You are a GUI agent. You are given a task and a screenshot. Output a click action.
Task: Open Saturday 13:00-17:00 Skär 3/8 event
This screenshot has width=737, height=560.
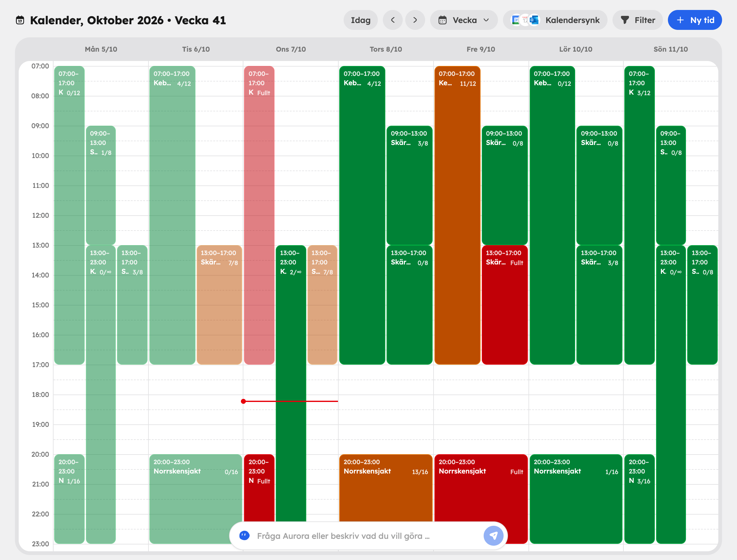click(x=599, y=305)
